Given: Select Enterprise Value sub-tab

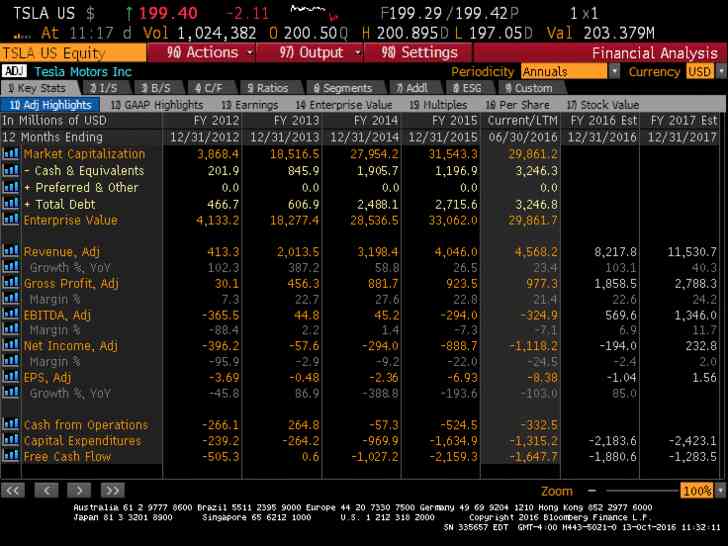Looking at the screenshot, I should [344, 105].
